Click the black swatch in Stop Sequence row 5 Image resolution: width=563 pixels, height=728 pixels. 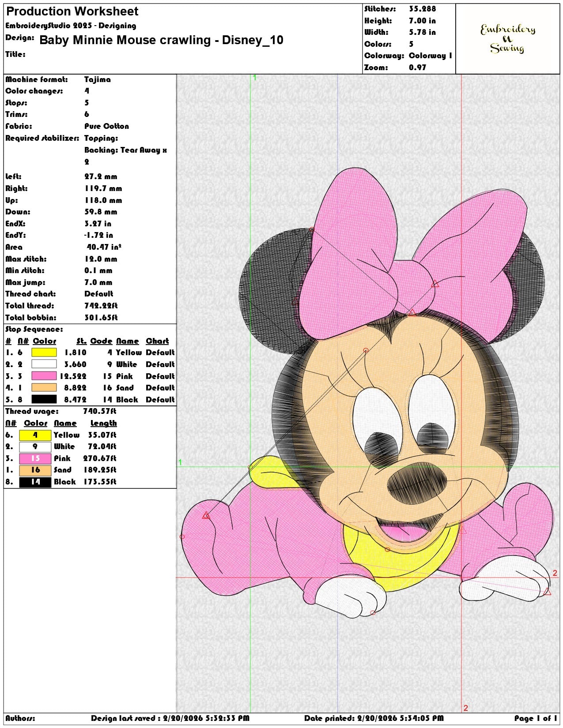(x=44, y=400)
